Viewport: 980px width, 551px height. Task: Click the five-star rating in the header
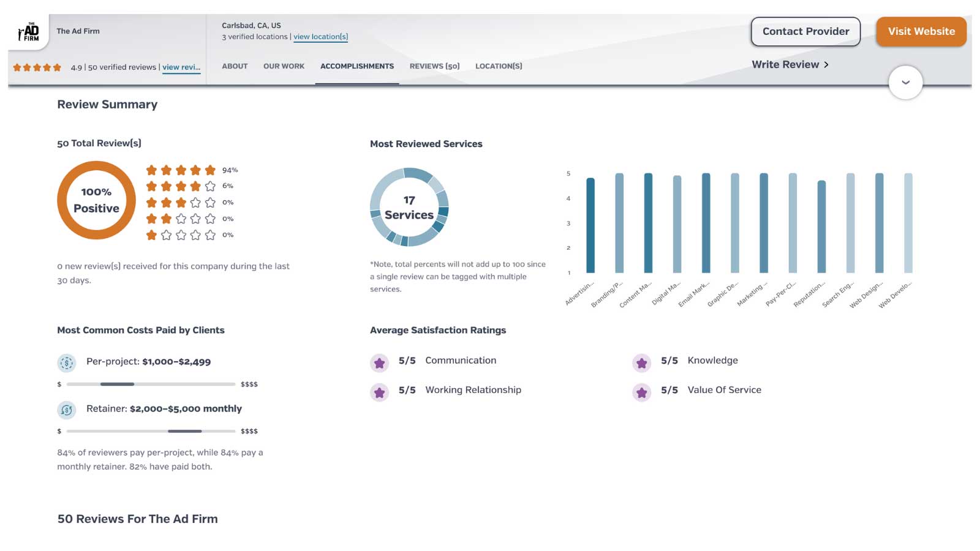tap(36, 67)
